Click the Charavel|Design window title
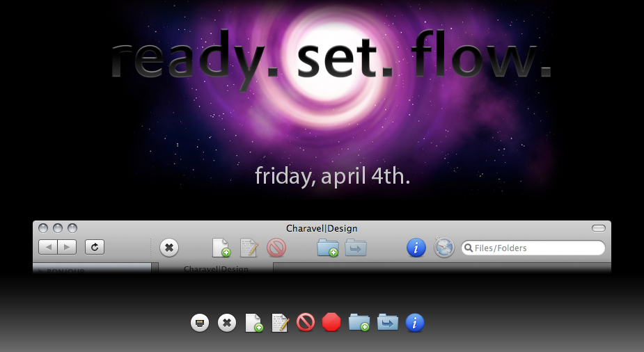644x352 pixels. 322,228
